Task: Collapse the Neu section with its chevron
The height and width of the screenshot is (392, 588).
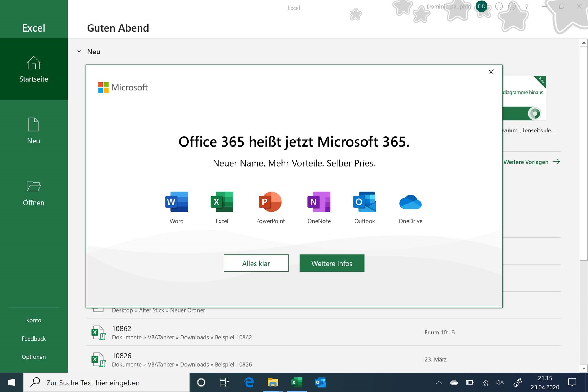Action: pyautogui.click(x=79, y=51)
